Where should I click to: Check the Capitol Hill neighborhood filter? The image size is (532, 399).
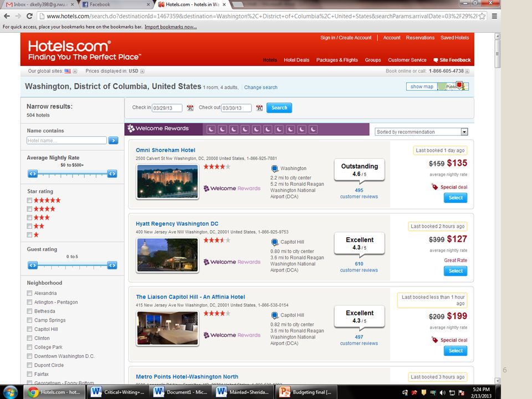pos(29,329)
